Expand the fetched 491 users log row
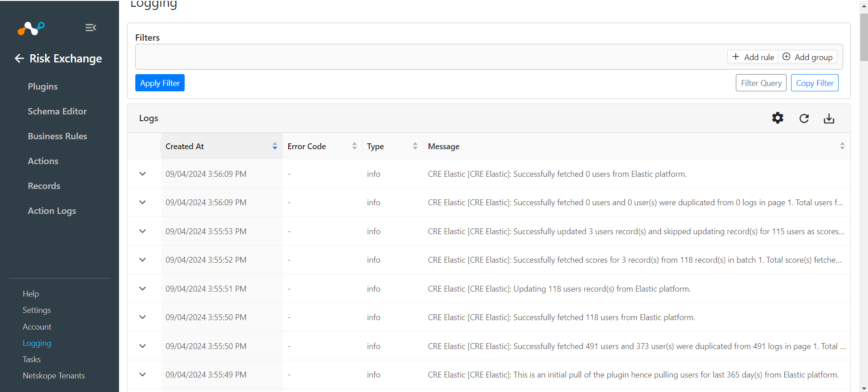Image resolution: width=868 pixels, height=392 pixels. (x=143, y=346)
